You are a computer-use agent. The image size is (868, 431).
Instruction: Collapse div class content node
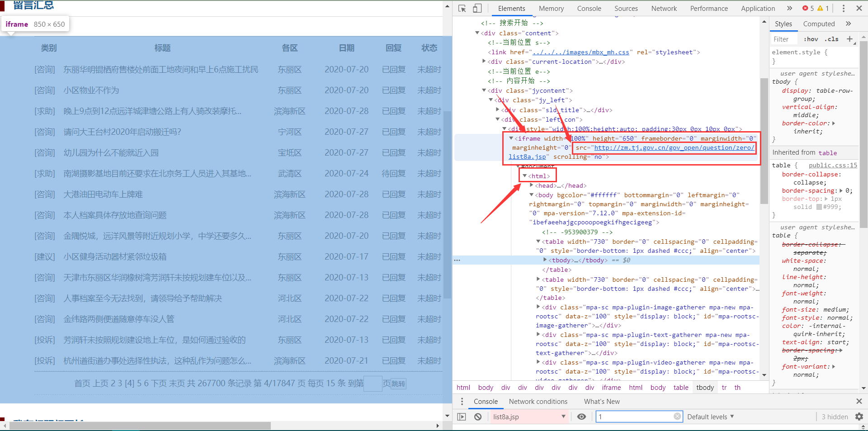click(x=477, y=33)
